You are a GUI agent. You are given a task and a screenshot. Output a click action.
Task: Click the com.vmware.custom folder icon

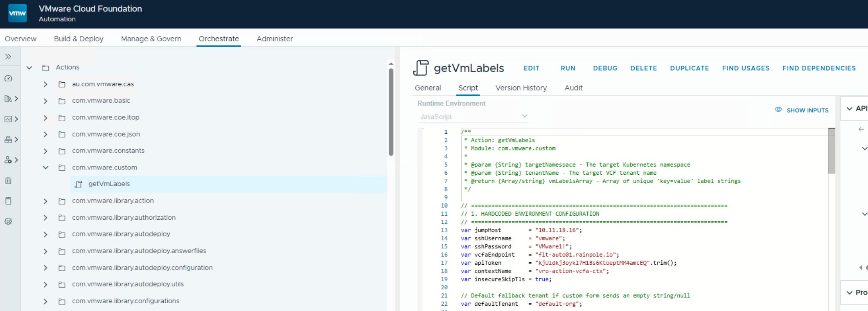62,168
